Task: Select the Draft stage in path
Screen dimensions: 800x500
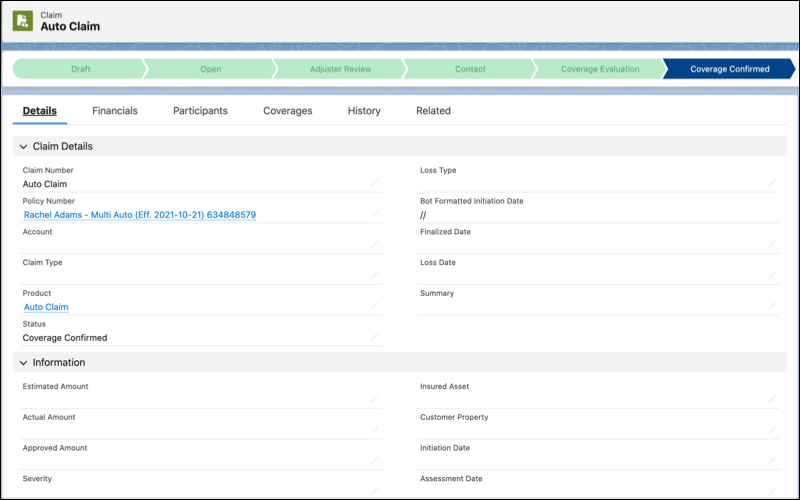Action: pyautogui.click(x=80, y=69)
